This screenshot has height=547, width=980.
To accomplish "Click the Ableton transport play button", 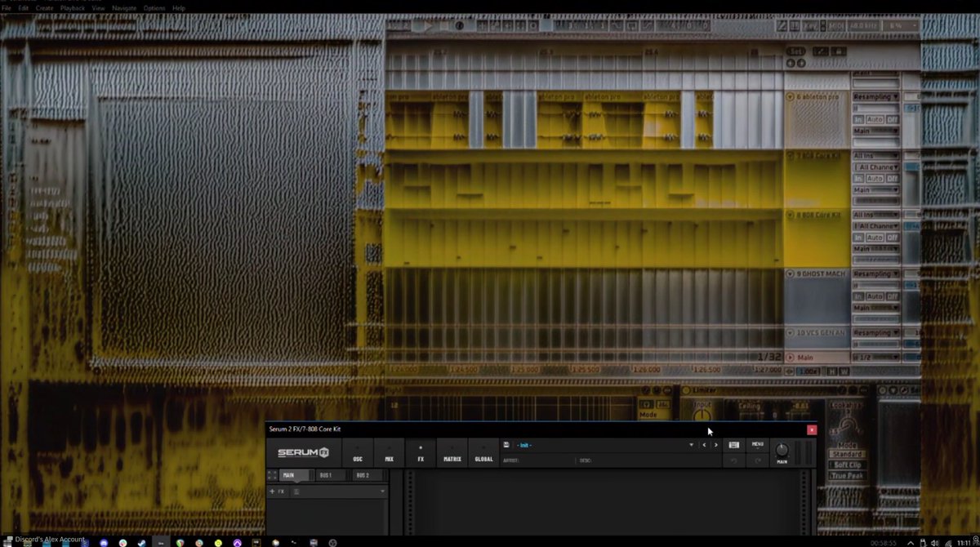I will 429,26.
